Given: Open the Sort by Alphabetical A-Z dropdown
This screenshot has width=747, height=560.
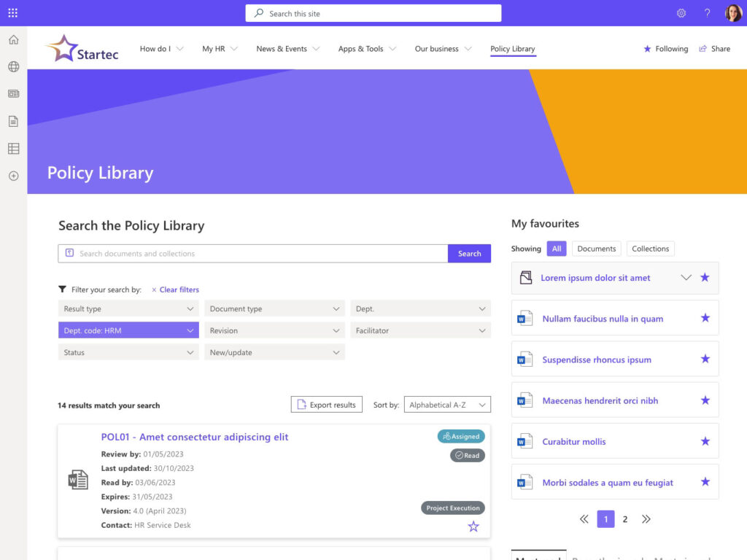Looking at the screenshot, I should tap(447, 404).
